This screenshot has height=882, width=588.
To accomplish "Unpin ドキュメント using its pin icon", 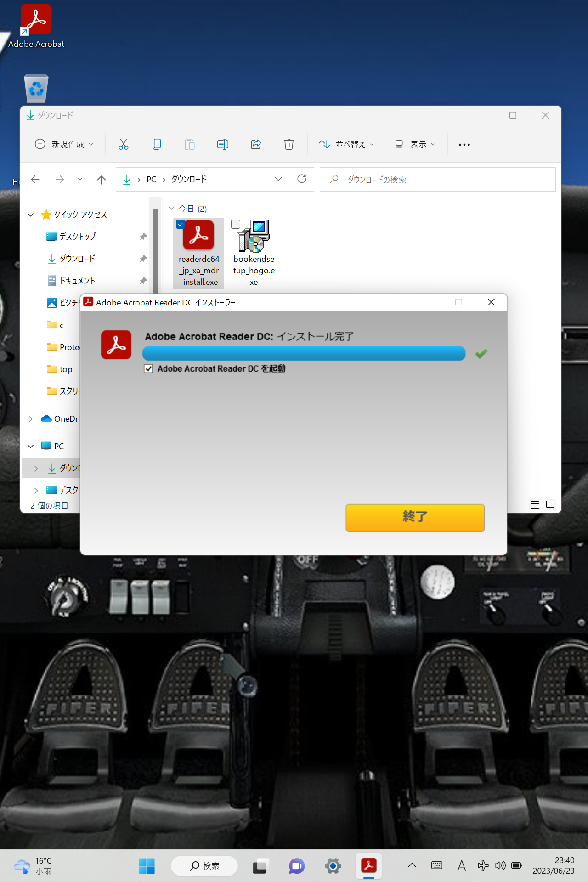I will pos(143,281).
